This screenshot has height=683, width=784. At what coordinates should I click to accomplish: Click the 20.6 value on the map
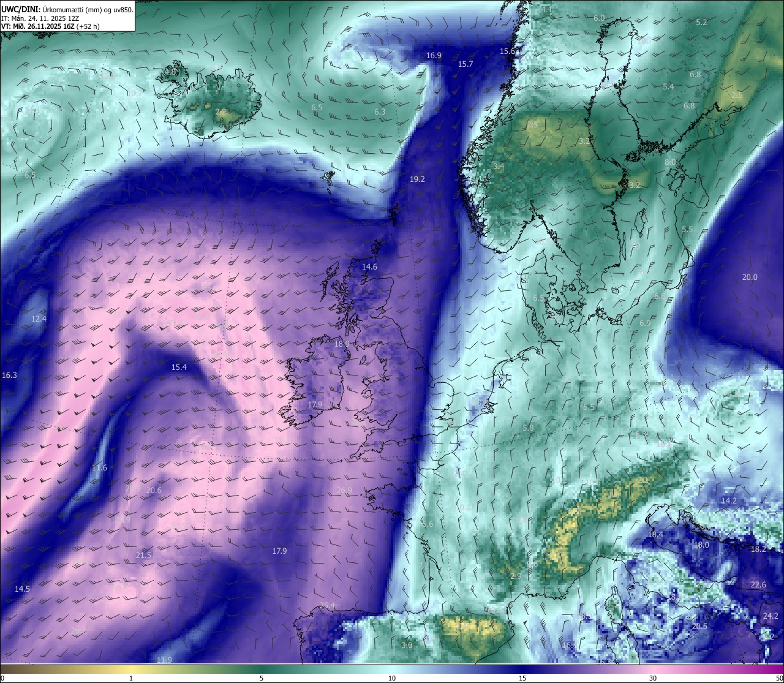[x=154, y=491]
